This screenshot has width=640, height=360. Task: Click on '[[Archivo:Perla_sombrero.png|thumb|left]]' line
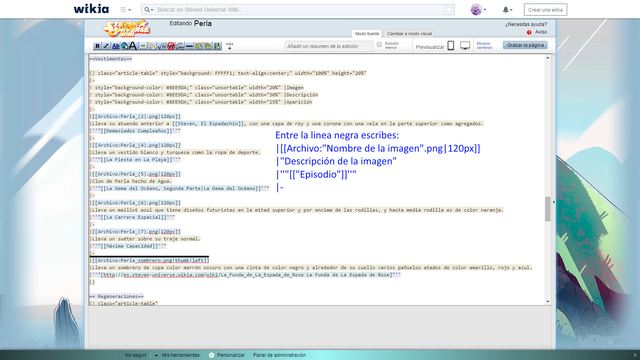[149, 260]
